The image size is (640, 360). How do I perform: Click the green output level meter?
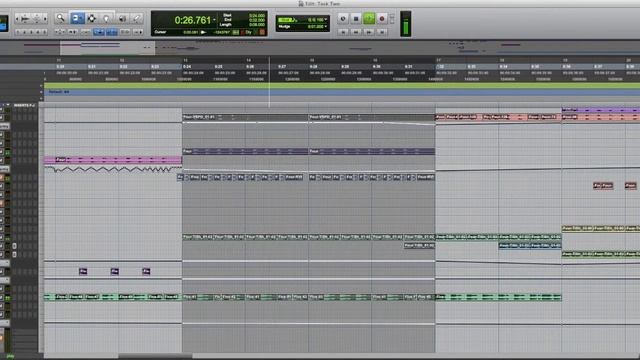click(406, 24)
